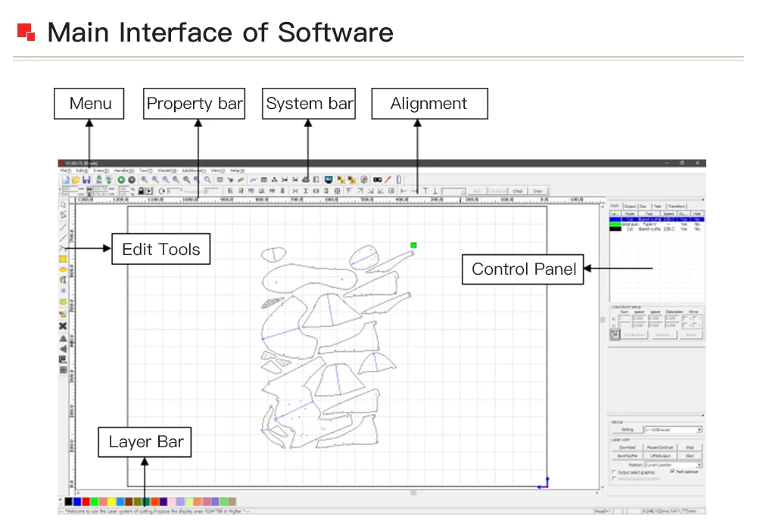The height and width of the screenshot is (532, 757).
Task: Click the monitor display icon in toolbar
Action: (329, 179)
